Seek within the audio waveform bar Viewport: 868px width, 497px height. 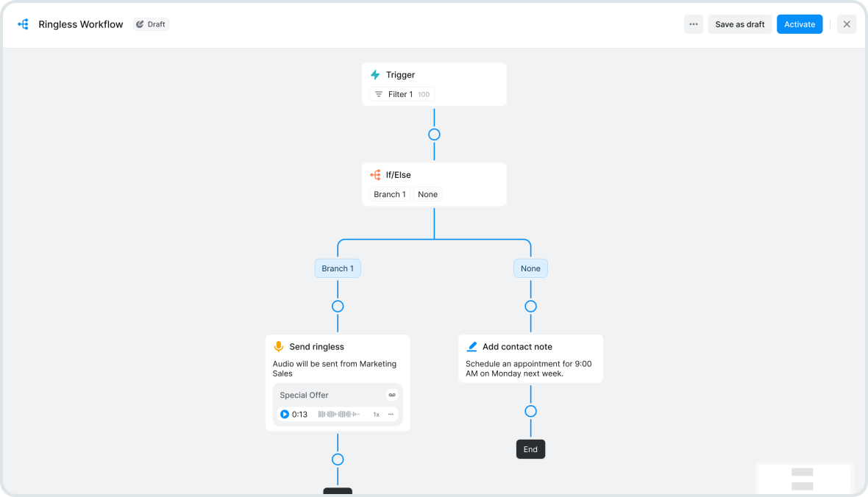point(339,414)
